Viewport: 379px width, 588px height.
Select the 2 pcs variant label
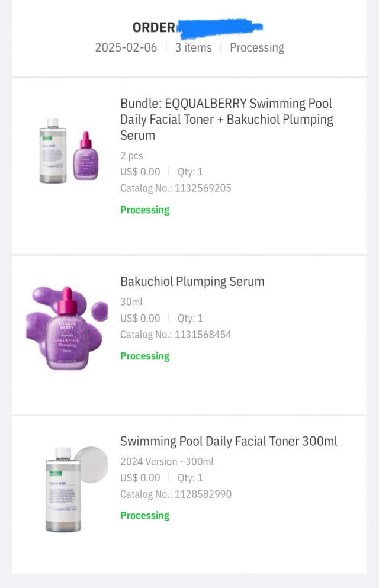coord(131,156)
